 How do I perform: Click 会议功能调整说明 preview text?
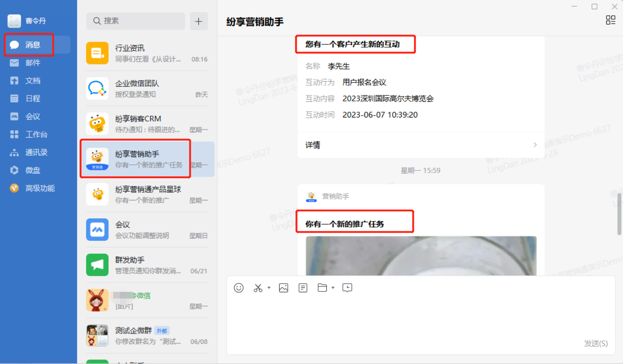[142, 235]
